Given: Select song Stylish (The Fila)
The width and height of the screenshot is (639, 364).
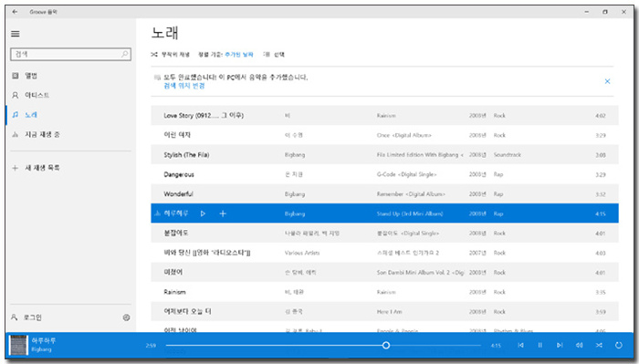Looking at the screenshot, I should [186, 155].
